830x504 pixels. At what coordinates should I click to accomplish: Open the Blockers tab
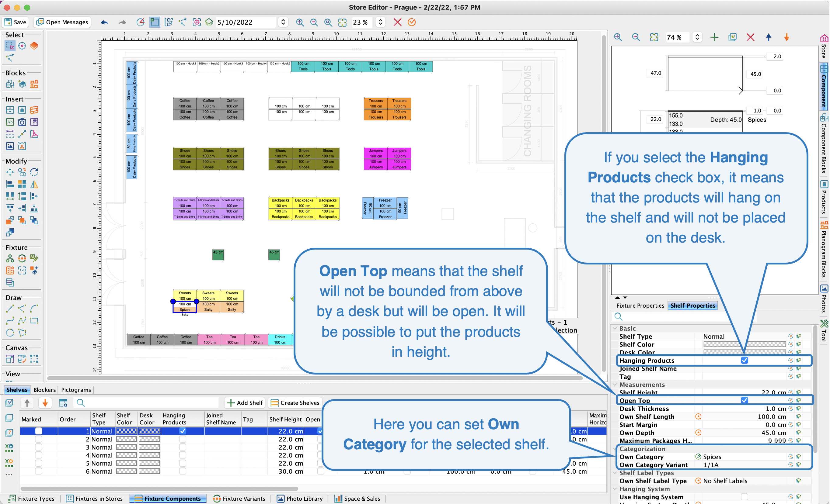44,390
